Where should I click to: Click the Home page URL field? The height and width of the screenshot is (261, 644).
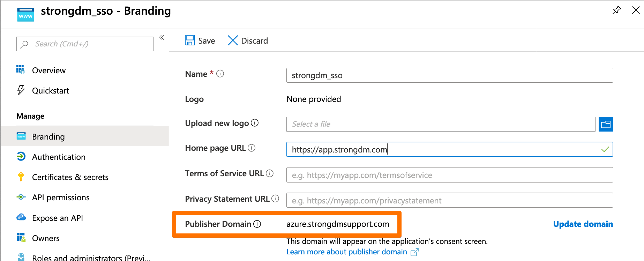pyautogui.click(x=450, y=149)
